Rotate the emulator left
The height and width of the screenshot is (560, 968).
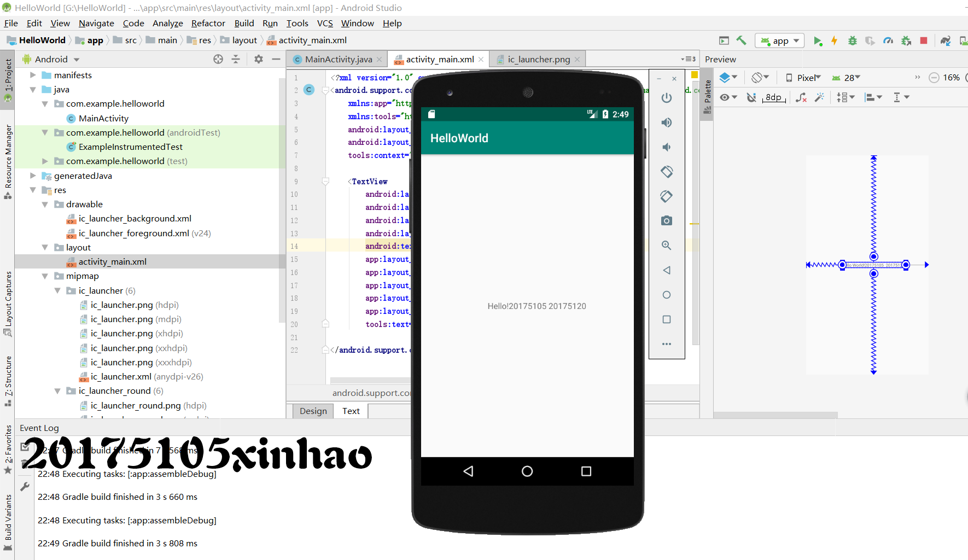(666, 172)
